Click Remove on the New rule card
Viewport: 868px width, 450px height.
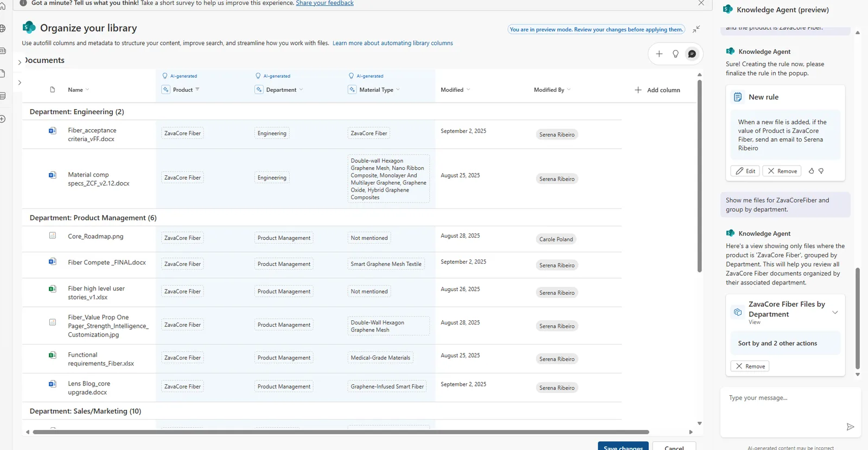point(782,171)
